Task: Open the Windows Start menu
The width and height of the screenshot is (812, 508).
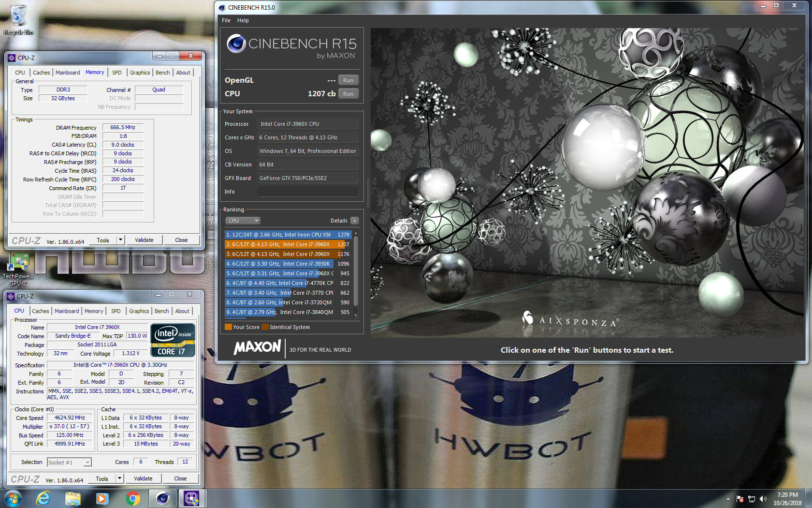Action: click(13, 498)
